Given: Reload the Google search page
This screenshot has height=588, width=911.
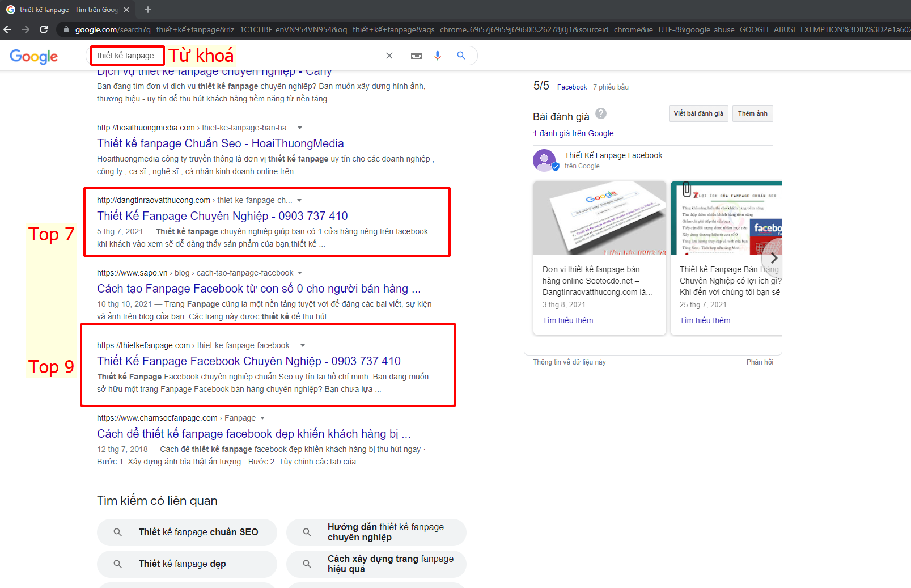Looking at the screenshot, I should point(44,29).
